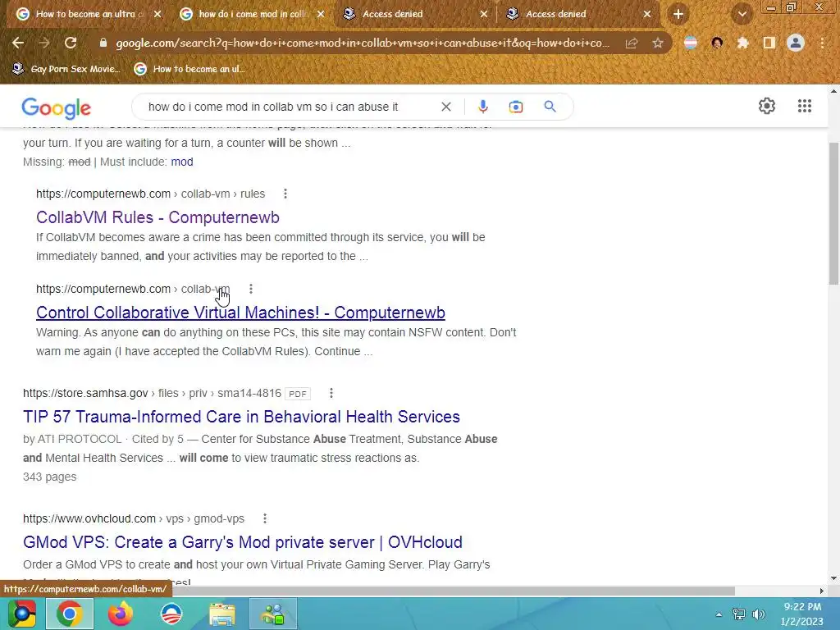Viewport: 840px width, 630px height.
Task: Open Chrome's three-dot menu
Action: (x=822, y=43)
